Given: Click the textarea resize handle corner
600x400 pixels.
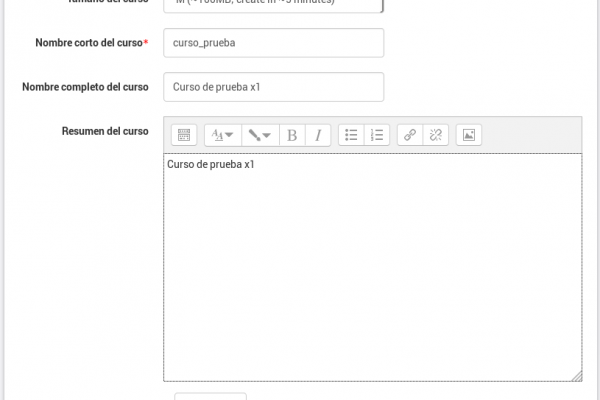Looking at the screenshot, I should [577, 377].
